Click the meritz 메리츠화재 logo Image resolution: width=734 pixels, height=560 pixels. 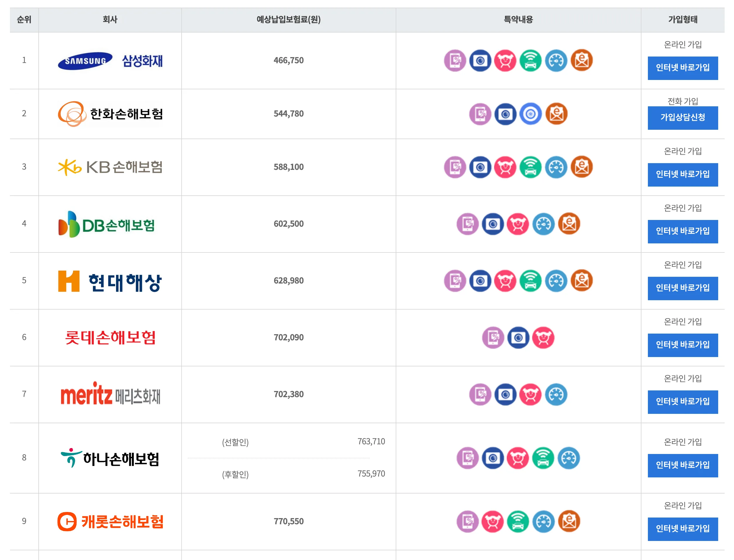(x=110, y=395)
